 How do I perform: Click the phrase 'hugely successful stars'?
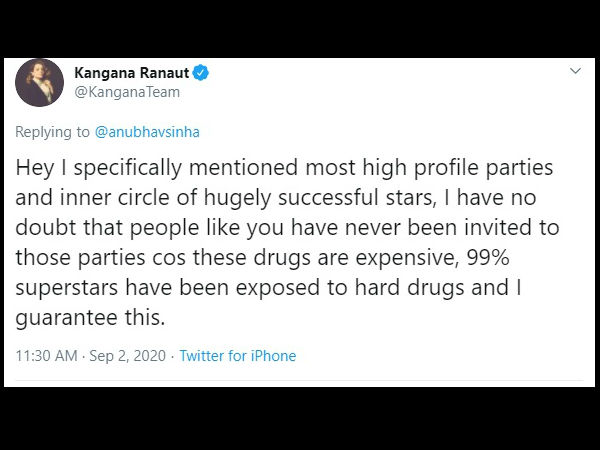pyautogui.click(x=318, y=198)
